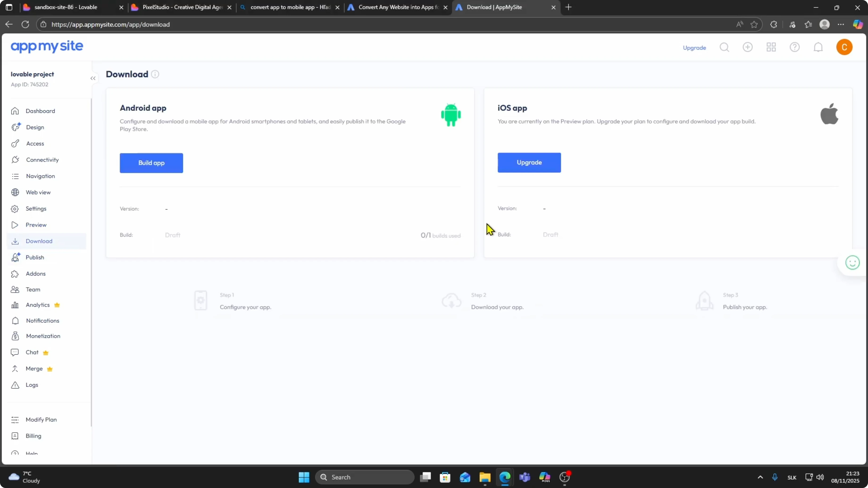Click the Billing receipt icon
Screen dimensions: 868x488
15,436
